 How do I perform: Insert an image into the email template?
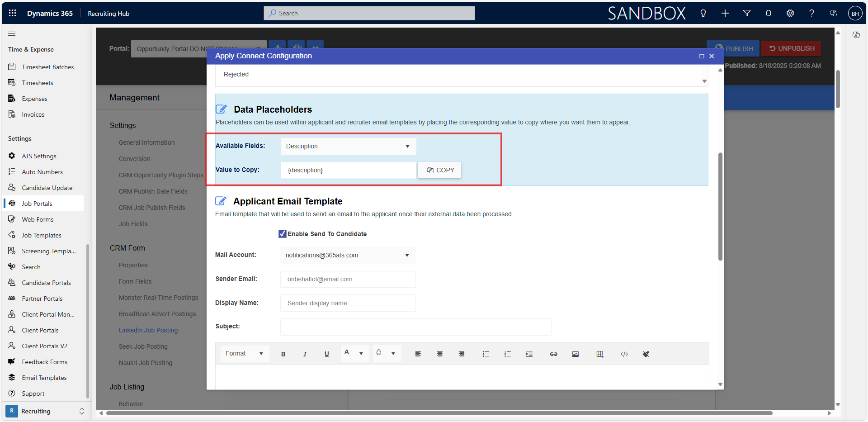575,354
